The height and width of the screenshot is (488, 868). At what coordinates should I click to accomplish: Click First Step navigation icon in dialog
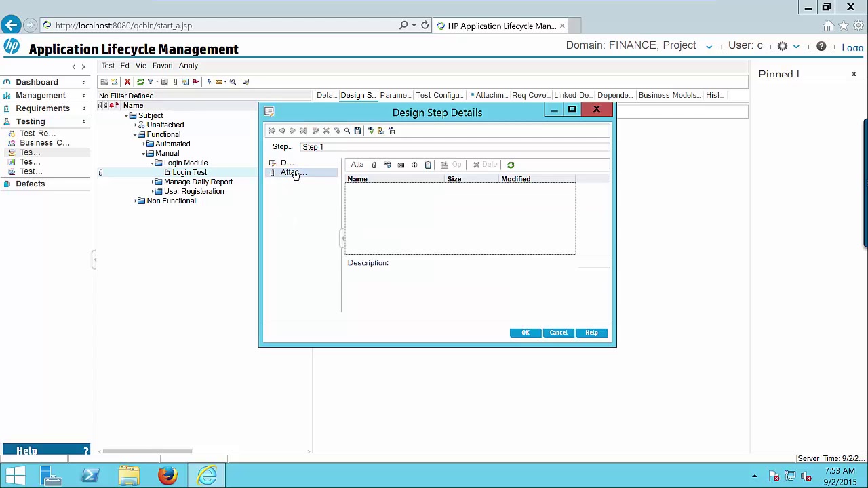[x=271, y=131]
